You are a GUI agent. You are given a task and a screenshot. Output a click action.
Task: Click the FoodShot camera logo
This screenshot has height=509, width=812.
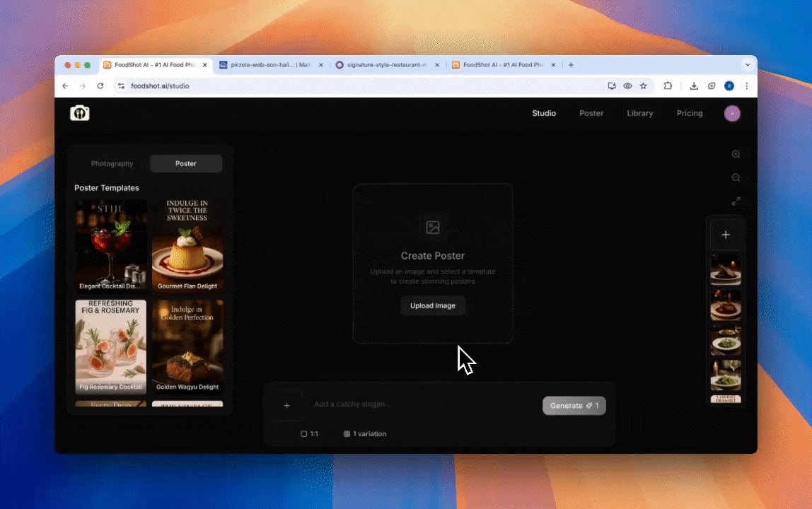pos(80,113)
